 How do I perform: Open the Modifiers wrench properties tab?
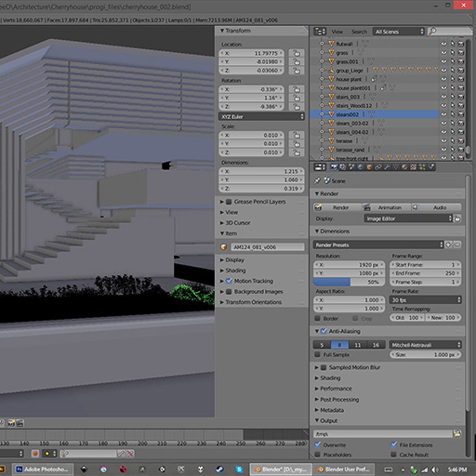tap(387, 167)
